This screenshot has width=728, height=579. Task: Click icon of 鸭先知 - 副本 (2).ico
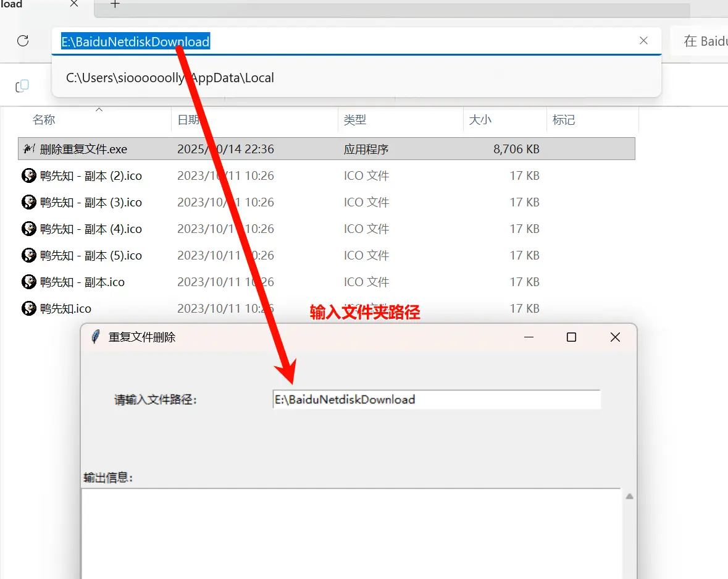[29, 175]
